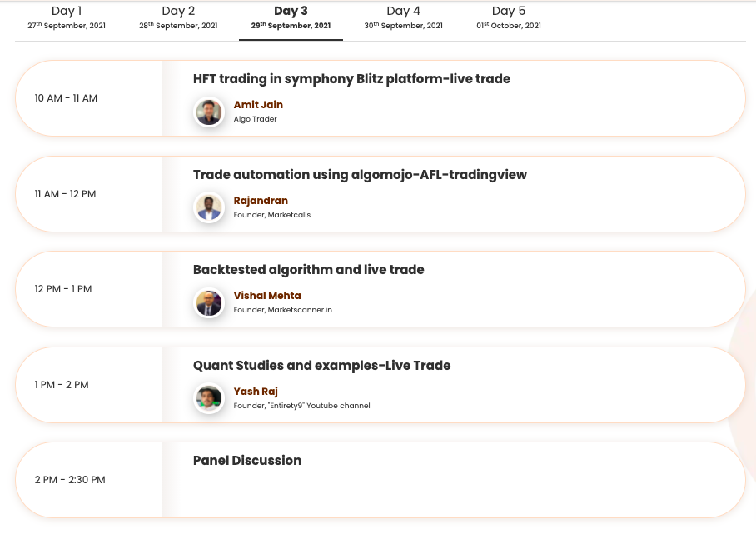Select the Yash Raj speaker name
756x534 pixels.
(x=256, y=392)
